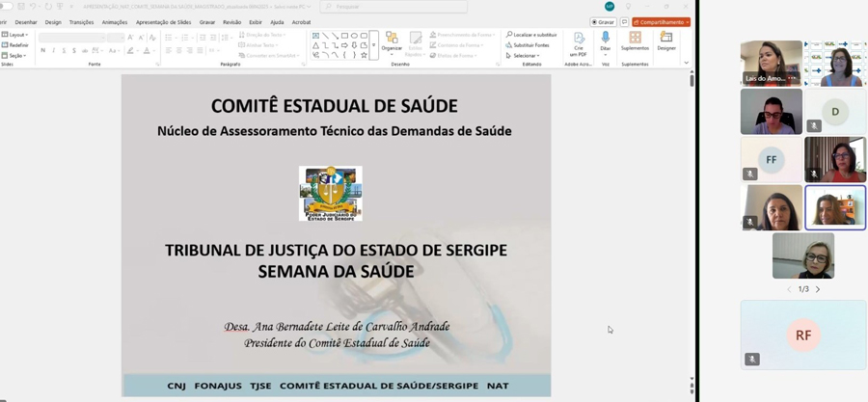868x402 pixels.
Task: Start dictation with the Ditar microphone
Action: coord(605,41)
